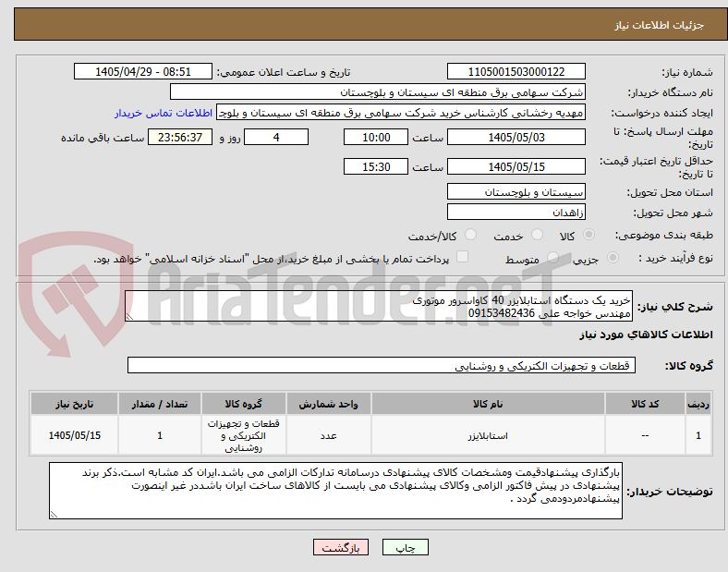
Task: Click the اطلاعات کالاهای مورد نیاز heading
Action: pyautogui.click(x=646, y=335)
